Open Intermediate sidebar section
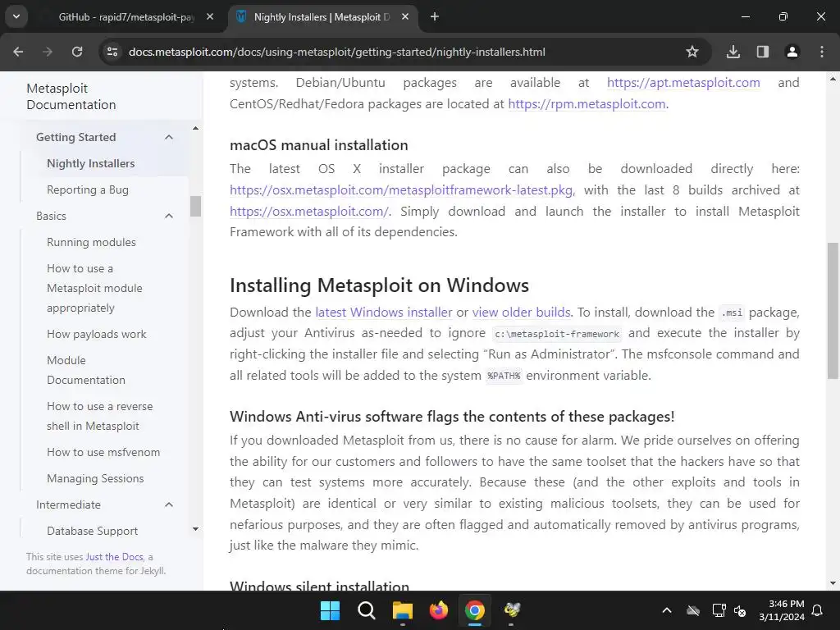 [68, 504]
